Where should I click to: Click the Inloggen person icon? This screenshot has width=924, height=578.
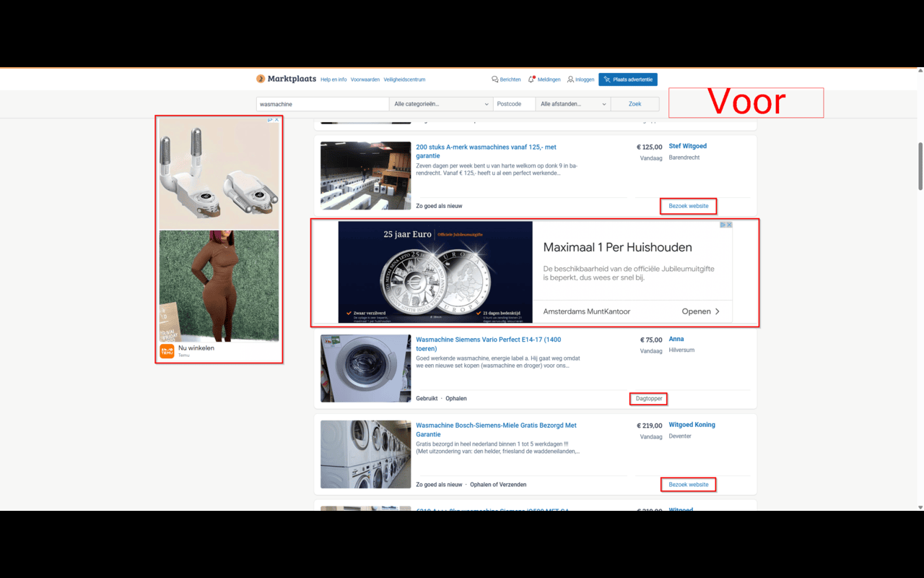tap(570, 79)
